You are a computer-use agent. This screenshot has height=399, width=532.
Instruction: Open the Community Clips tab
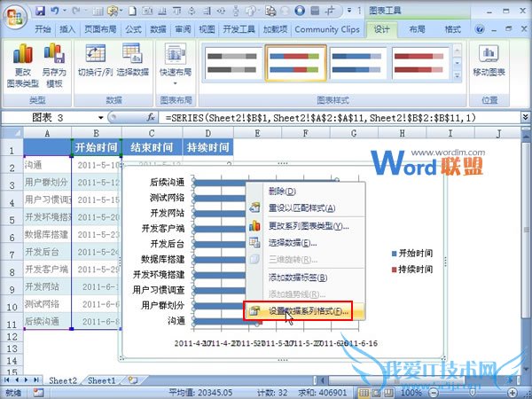coord(327,29)
